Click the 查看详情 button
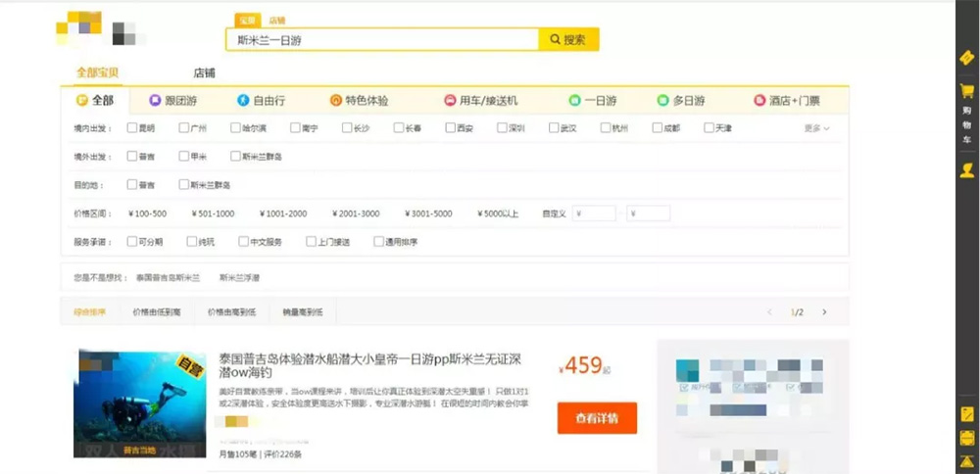980x474 pixels. [x=597, y=418]
